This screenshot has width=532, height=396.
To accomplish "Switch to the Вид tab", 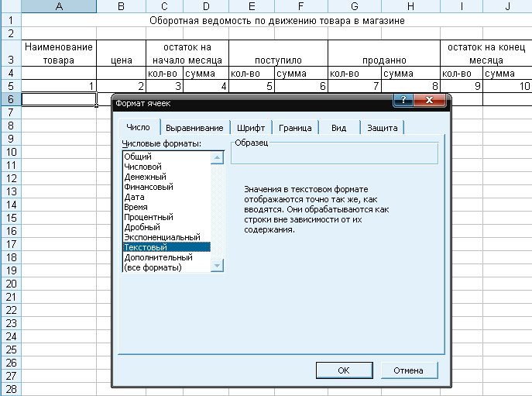I will [x=338, y=128].
